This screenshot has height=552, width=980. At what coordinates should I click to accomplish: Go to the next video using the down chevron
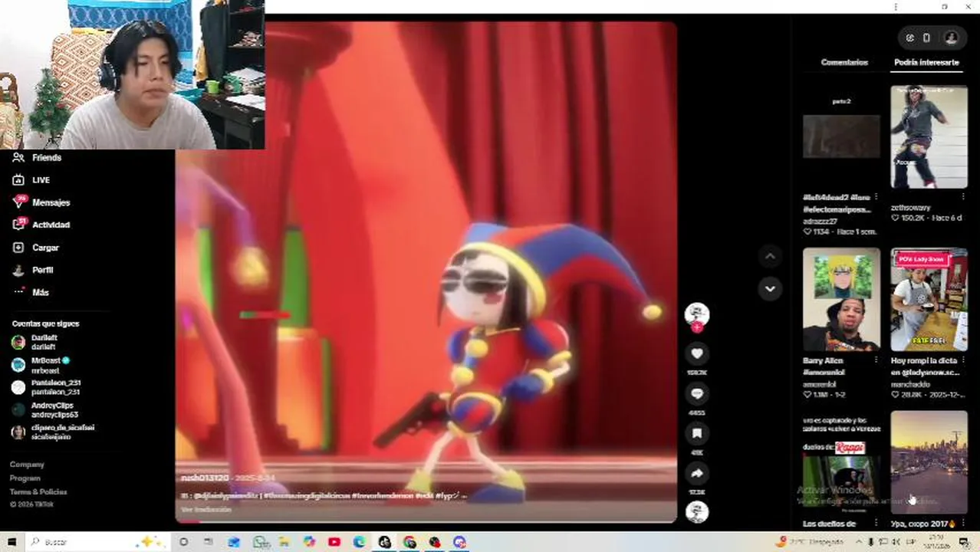pyautogui.click(x=770, y=288)
